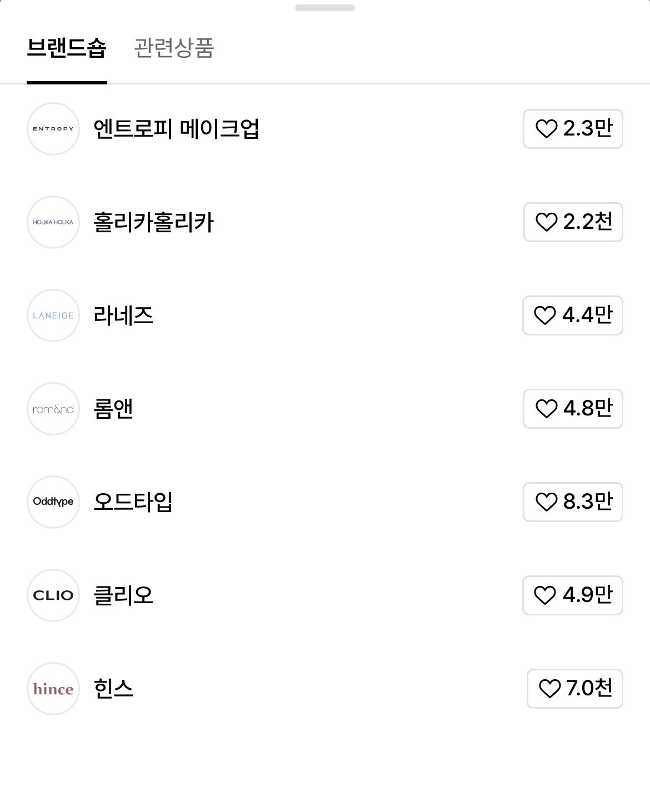This screenshot has width=650, height=812.
Task: Like 엔트로피 메이크업 with the 2.3만 heart
Action: pos(573,129)
